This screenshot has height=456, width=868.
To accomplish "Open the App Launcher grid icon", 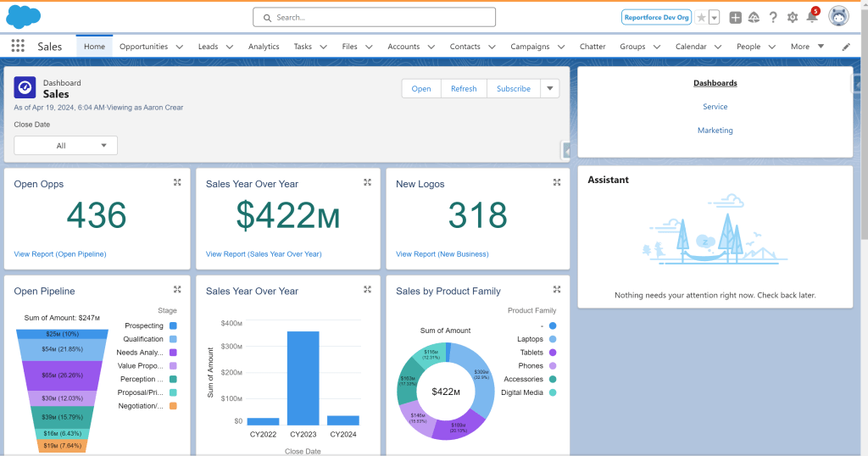I will click(18, 47).
